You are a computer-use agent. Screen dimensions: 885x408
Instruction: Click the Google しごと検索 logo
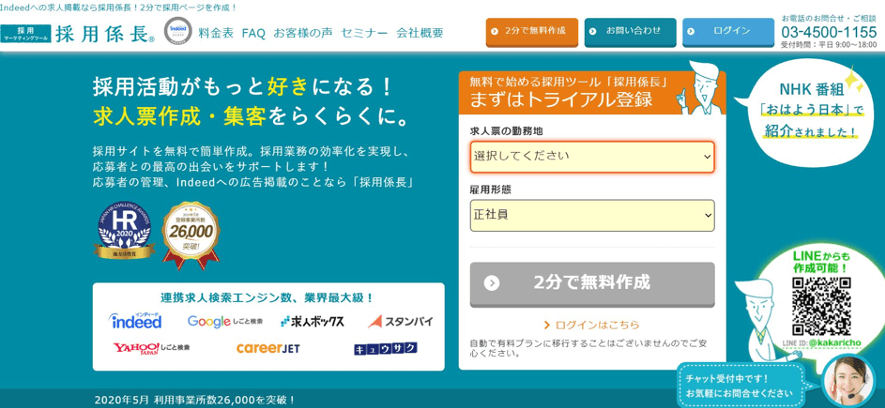click(225, 321)
